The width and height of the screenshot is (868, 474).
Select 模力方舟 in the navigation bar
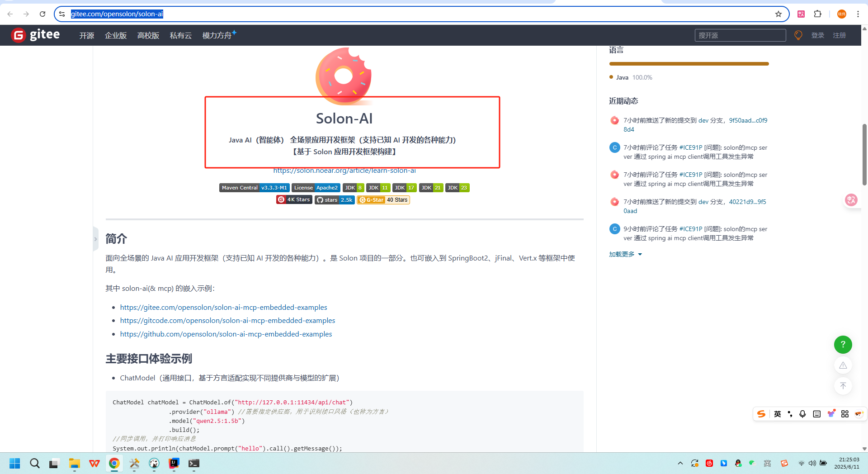click(216, 35)
